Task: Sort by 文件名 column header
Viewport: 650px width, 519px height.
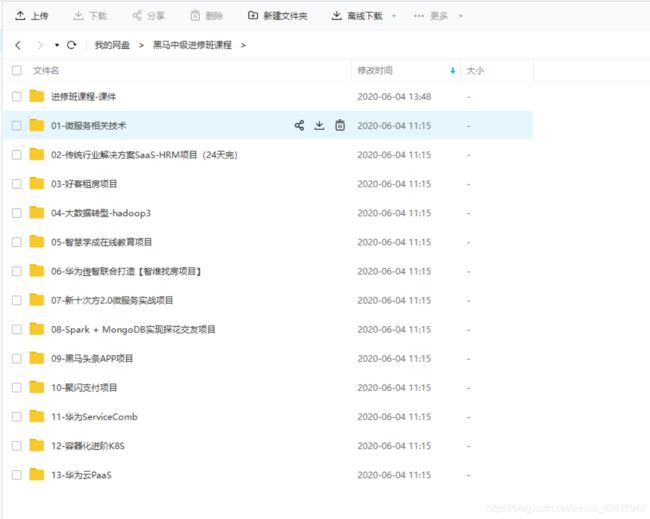Action: coord(46,70)
